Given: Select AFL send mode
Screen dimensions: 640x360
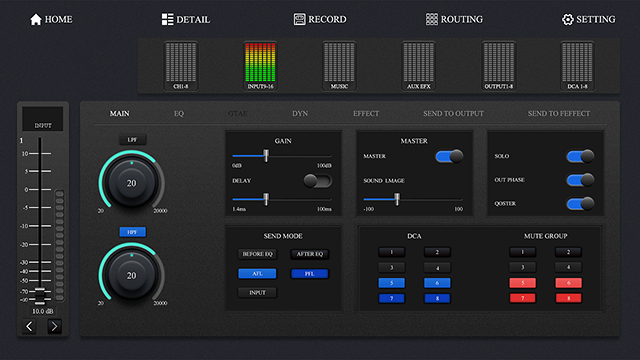Looking at the screenshot, I should point(257,273).
